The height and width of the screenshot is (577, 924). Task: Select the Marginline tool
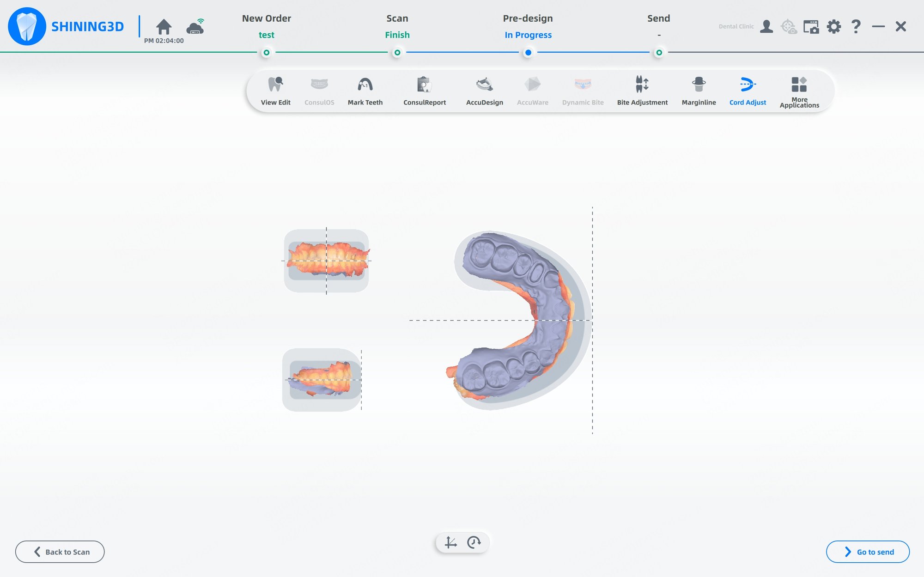[699, 90]
